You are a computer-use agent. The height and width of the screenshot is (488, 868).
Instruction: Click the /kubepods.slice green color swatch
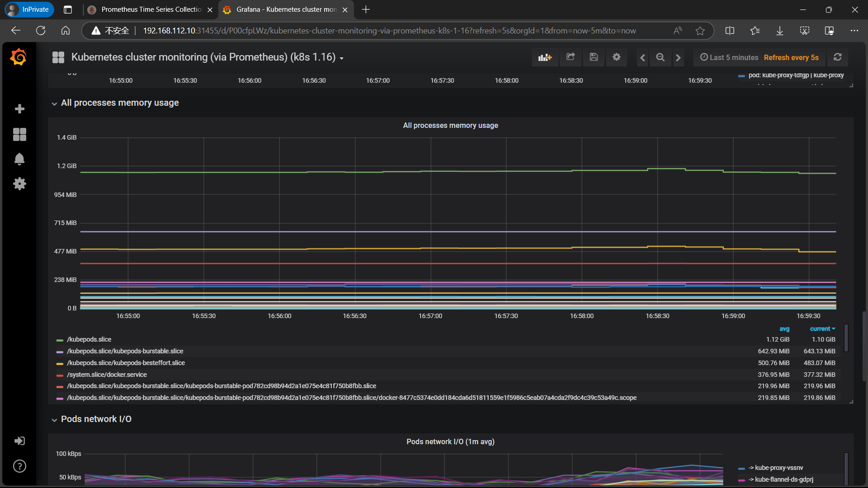tap(60, 340)
